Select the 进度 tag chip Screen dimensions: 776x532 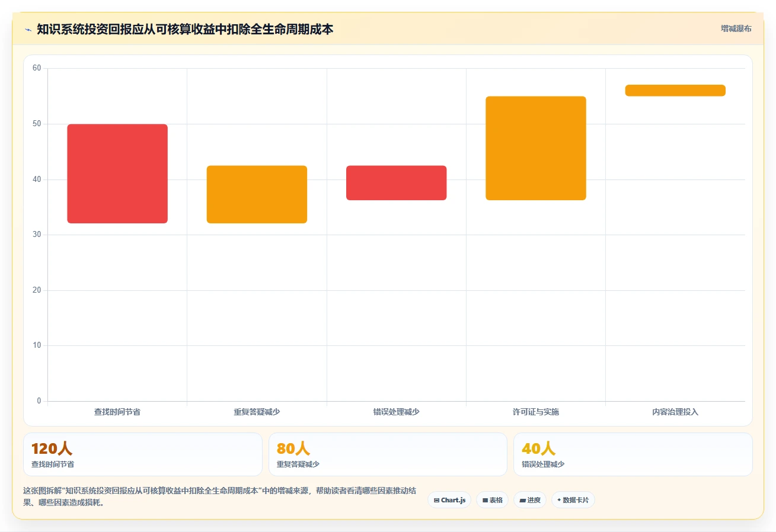point(530,500)
